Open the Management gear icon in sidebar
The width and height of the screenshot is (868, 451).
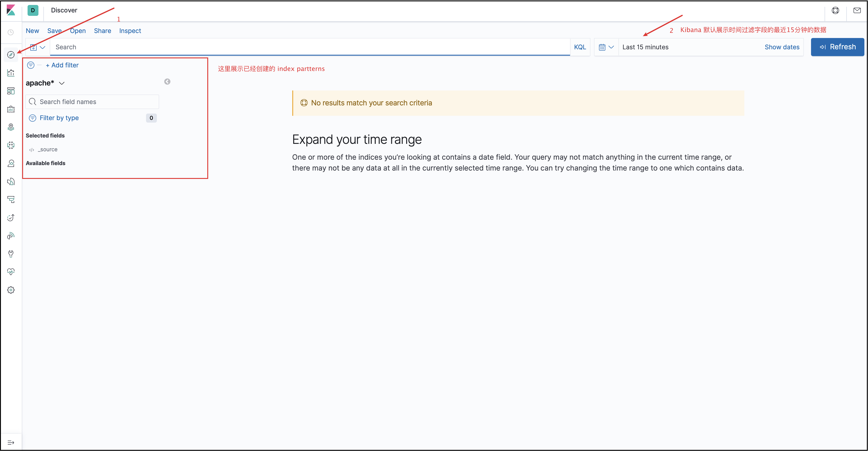pyautogui.click(x=11, y=290)
